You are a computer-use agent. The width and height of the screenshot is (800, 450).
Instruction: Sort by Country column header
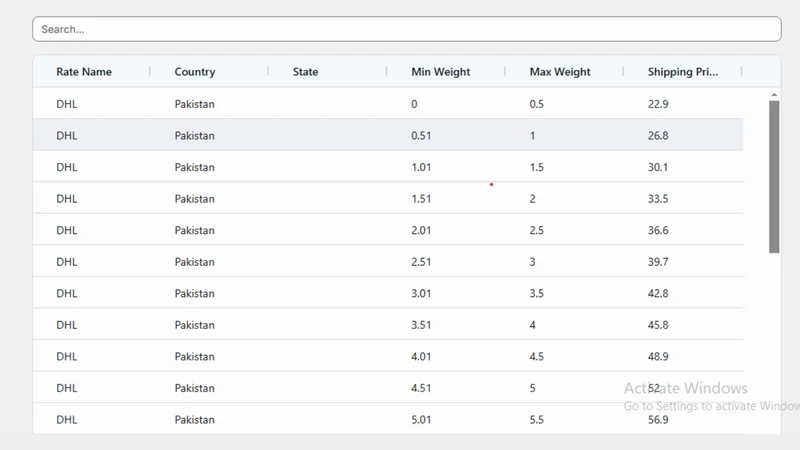point(195,72)
